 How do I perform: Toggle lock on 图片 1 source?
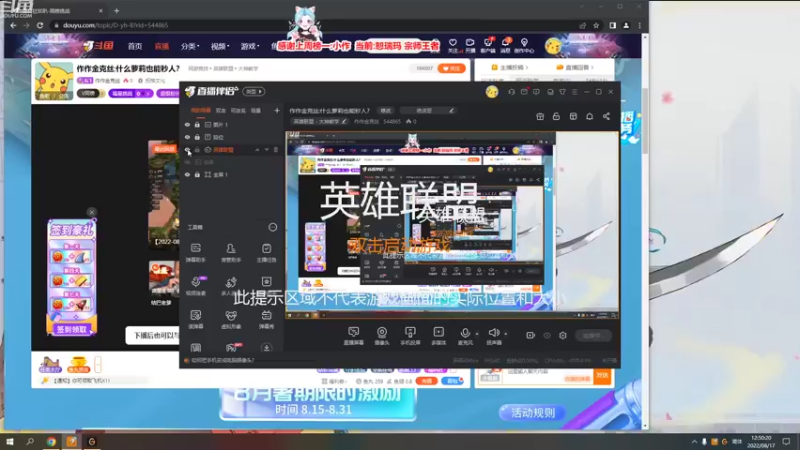pyautogui.click(x=197, y=124)
